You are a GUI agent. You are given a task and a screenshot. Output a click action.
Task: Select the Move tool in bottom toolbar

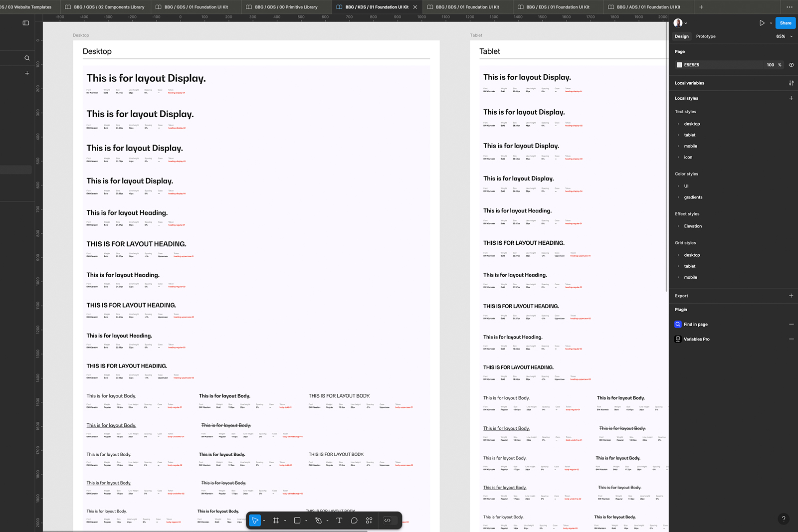pyautogui.click(x=255, y=521)
